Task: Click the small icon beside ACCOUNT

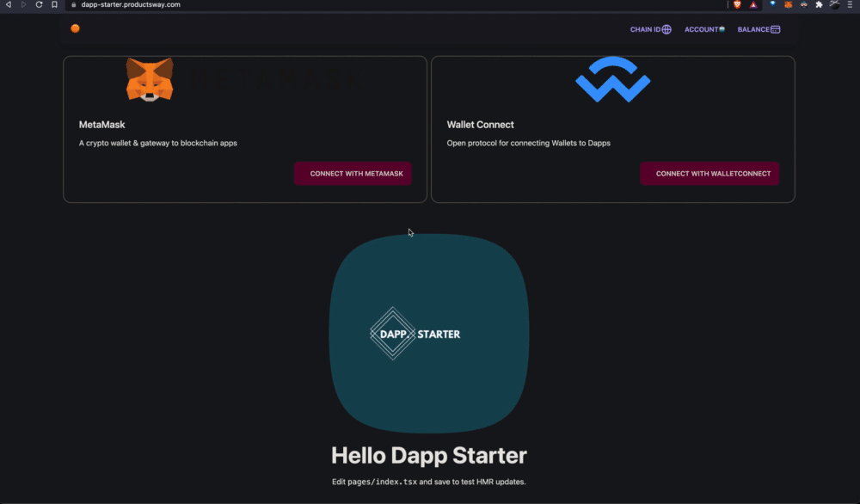Action: [722, 29]
